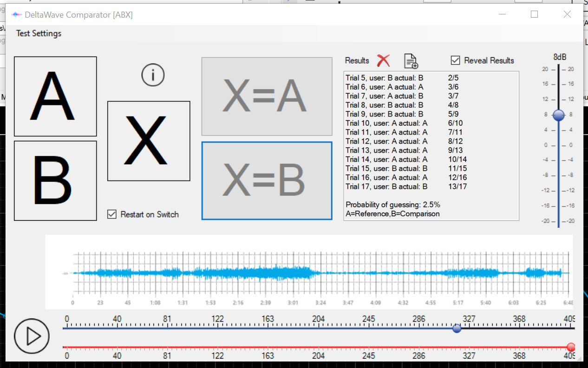
Task: Maximize the DeltaWave Comparator window
Action: (x=534, y=14)
